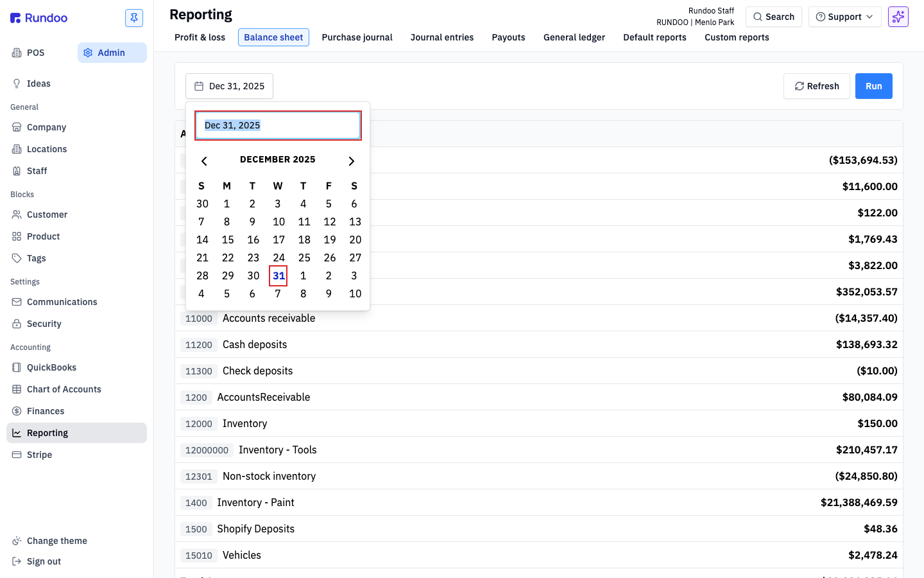Click the Shopify Deposits row
Image resolution: width=924 pixels, height=578 pixels.
(x=539, y=529)
